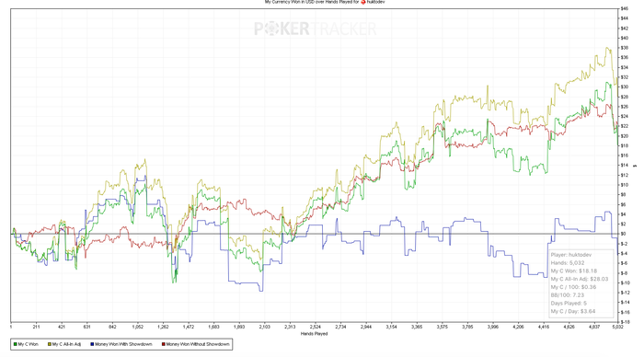
Task: Click 'My C / Day: $3.64' stats line
Action: (x=573, y=311)
